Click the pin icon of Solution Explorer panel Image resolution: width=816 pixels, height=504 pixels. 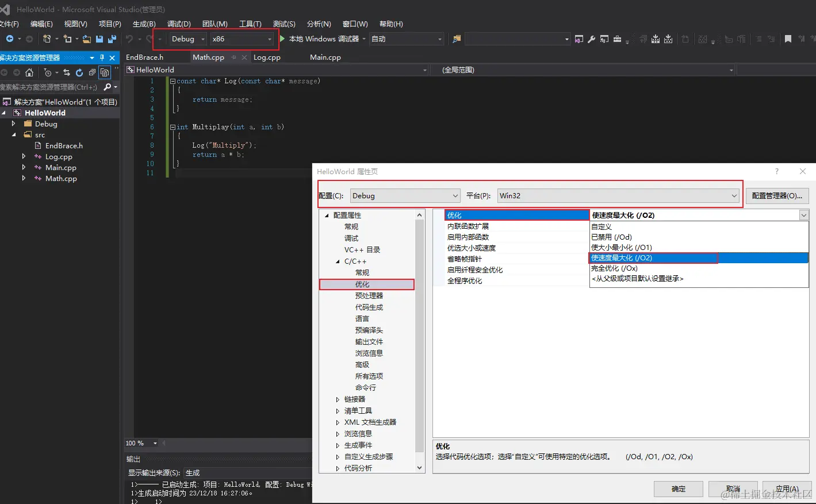(x=102, y=58)
